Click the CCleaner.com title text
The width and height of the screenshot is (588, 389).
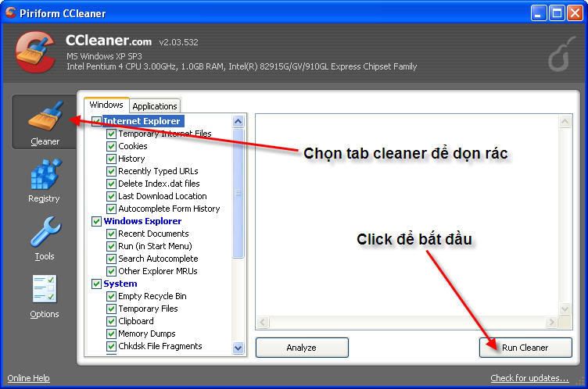(109, 40)
